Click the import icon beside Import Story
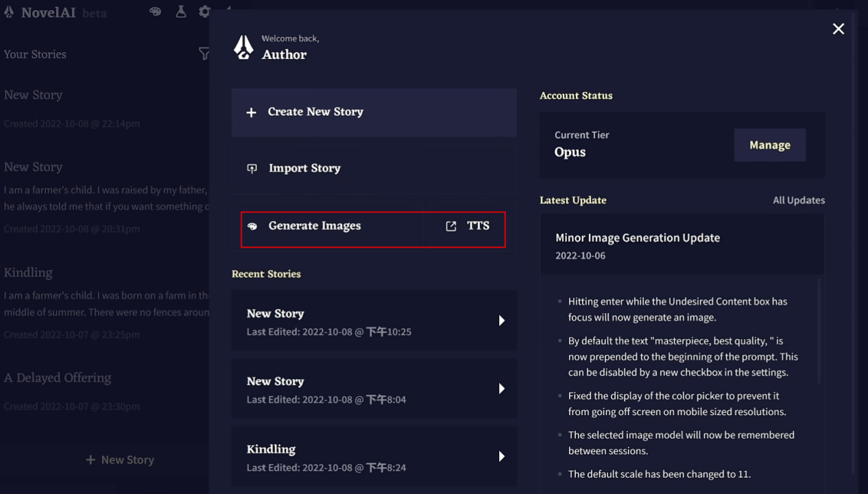 252,168
